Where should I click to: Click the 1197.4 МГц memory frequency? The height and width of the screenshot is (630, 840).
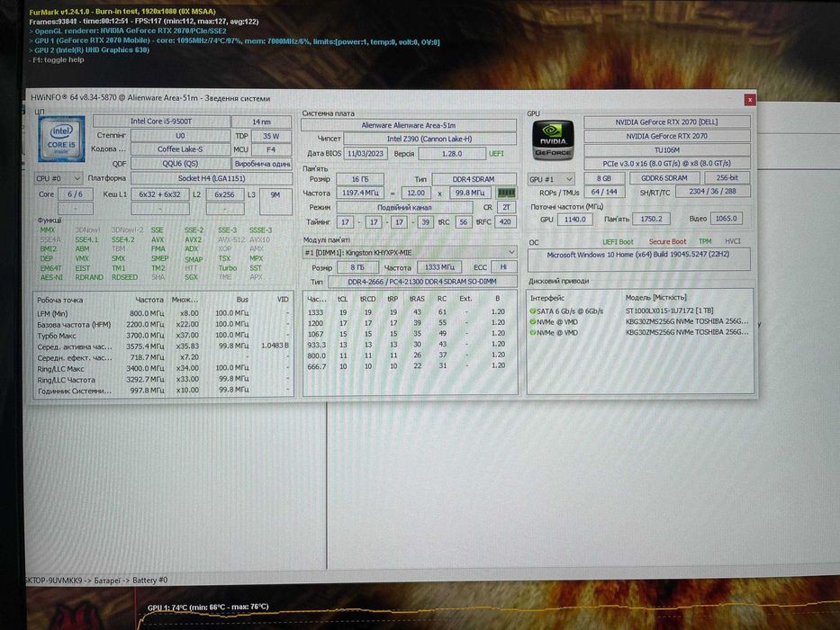point(360,193)
